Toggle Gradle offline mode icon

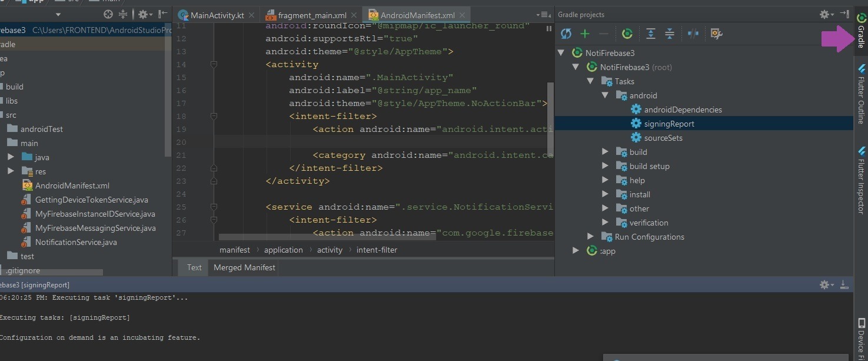tap(693, 34)
